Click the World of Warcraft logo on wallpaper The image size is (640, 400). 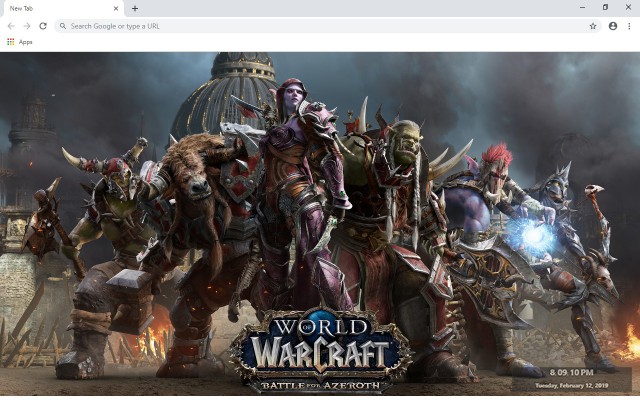click(320, 350)
